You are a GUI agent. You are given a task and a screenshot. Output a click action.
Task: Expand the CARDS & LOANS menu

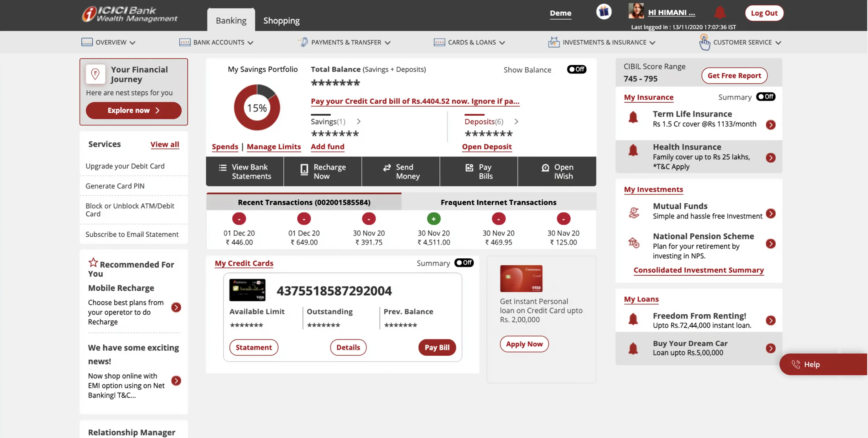pyautogui.click(x=470, y=42)
